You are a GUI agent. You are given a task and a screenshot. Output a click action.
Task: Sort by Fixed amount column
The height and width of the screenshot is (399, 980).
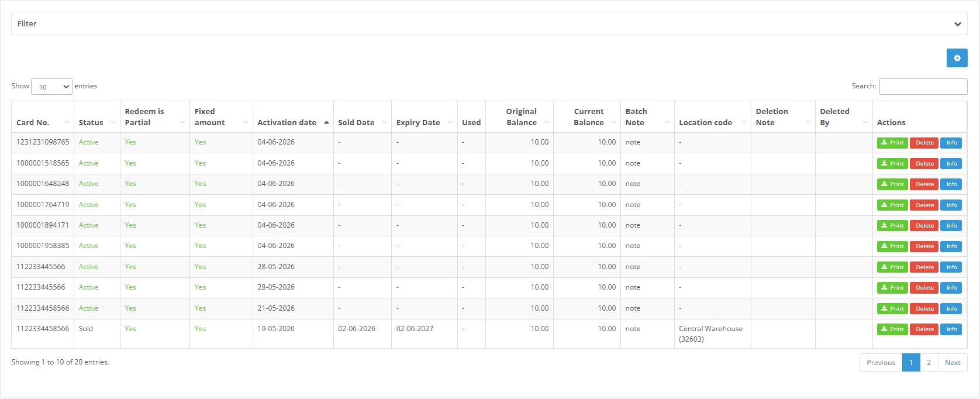tap(221, 117)
